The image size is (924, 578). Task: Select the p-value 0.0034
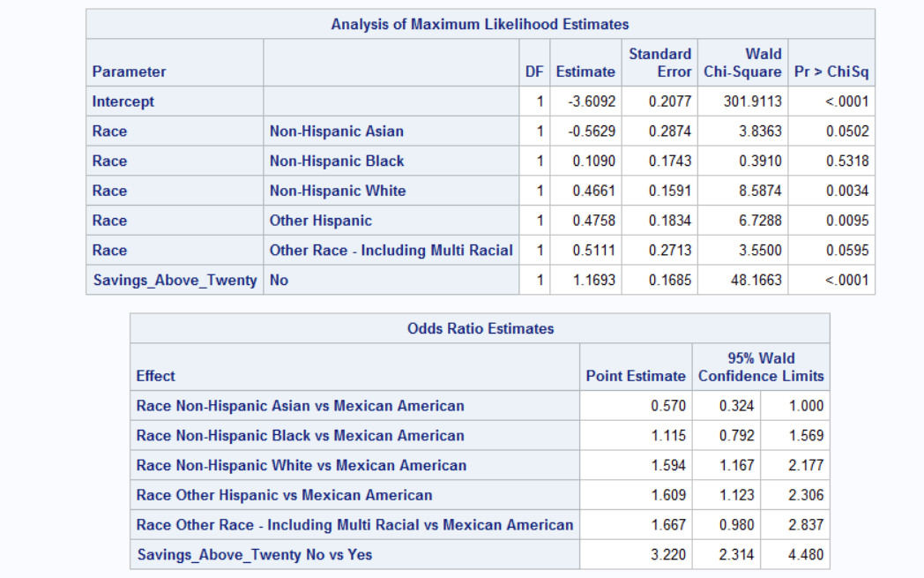[x=847, y=191]
